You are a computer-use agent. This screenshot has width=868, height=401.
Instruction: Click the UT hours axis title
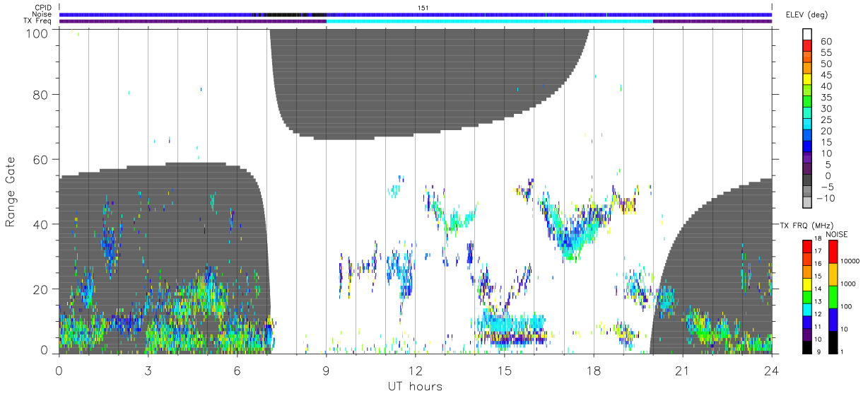[x=415, y=386]
